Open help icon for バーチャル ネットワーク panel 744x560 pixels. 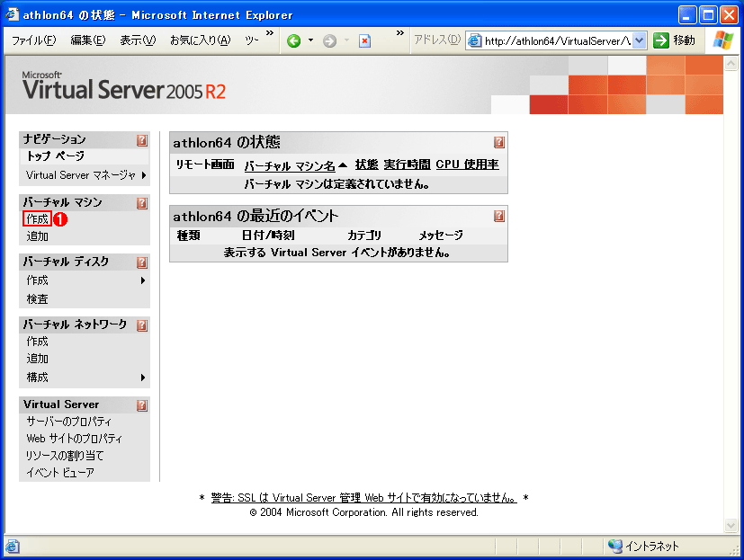click(142, 325)
